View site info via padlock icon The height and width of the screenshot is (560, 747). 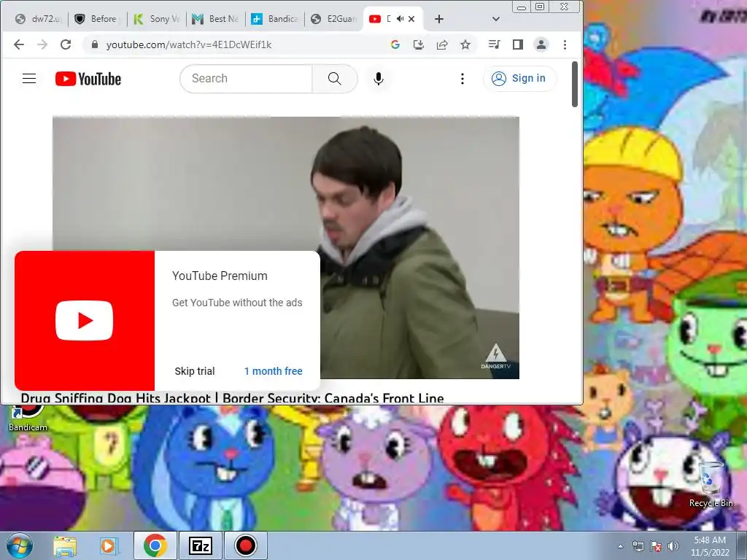tap(94, 44)
